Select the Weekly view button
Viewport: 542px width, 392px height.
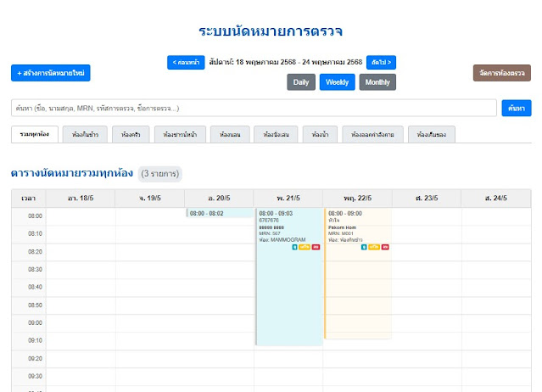[x=337, y=82]
